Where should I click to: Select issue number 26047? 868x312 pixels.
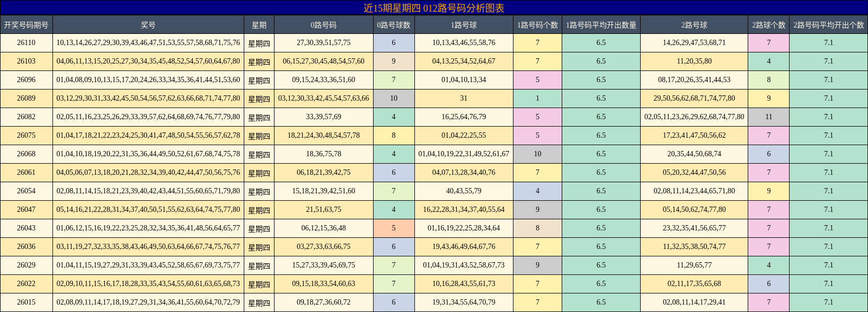coord(26,210)
